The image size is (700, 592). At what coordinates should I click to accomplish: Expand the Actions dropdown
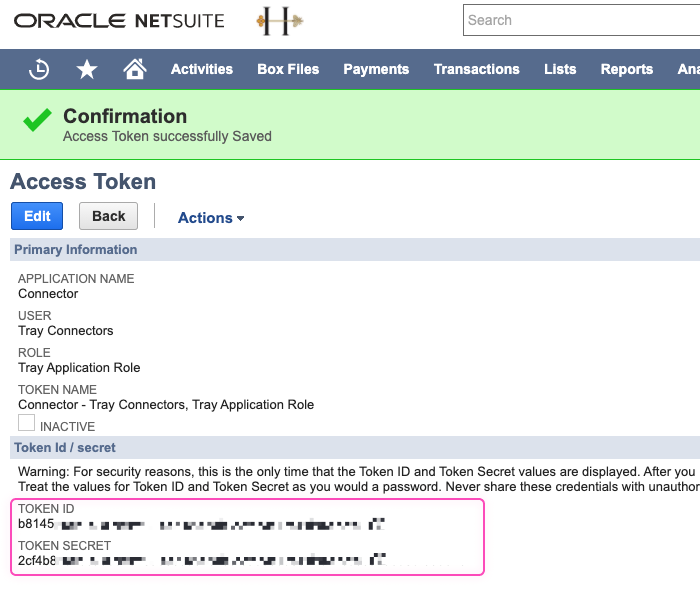pyautogui.click(x=211, y=217)
